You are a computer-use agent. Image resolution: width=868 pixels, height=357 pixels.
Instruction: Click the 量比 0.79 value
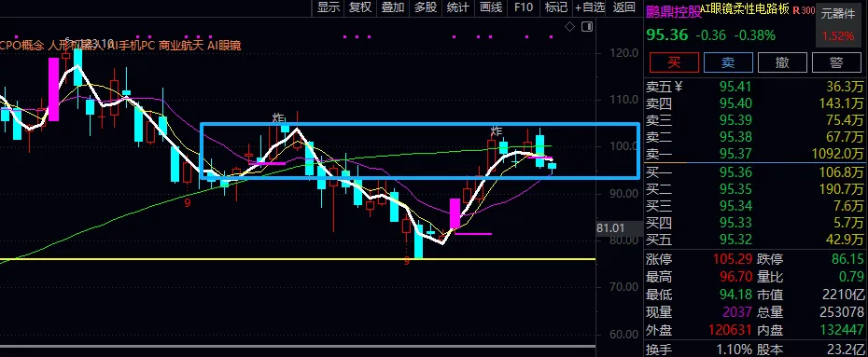pos(851,277)
